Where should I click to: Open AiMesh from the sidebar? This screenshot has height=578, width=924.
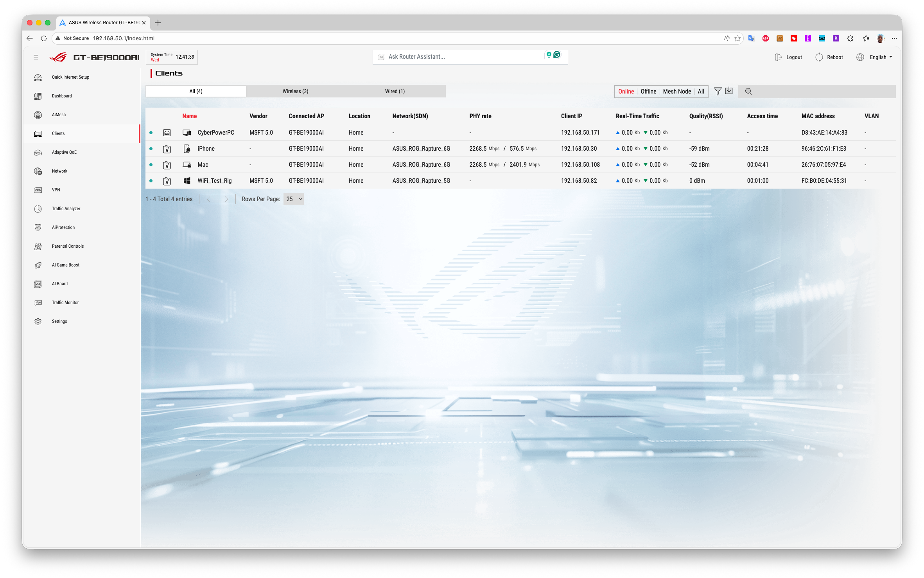59,115
